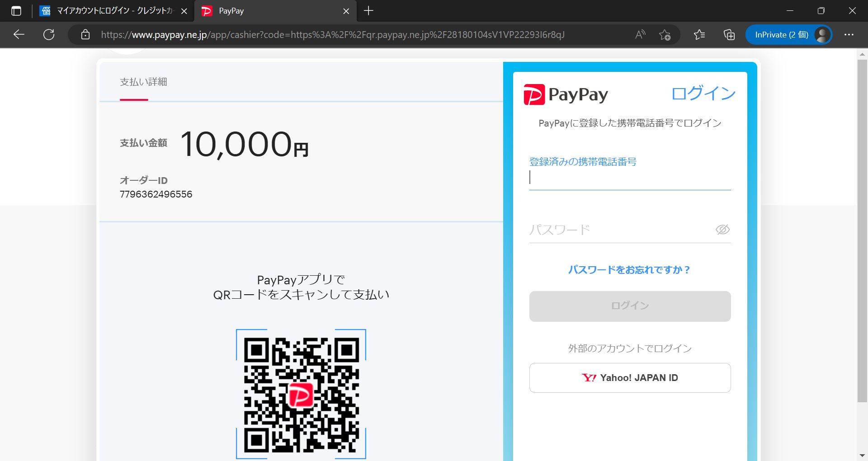
Task: Focus the registered mobile number field
Action: tap(630, 178)
